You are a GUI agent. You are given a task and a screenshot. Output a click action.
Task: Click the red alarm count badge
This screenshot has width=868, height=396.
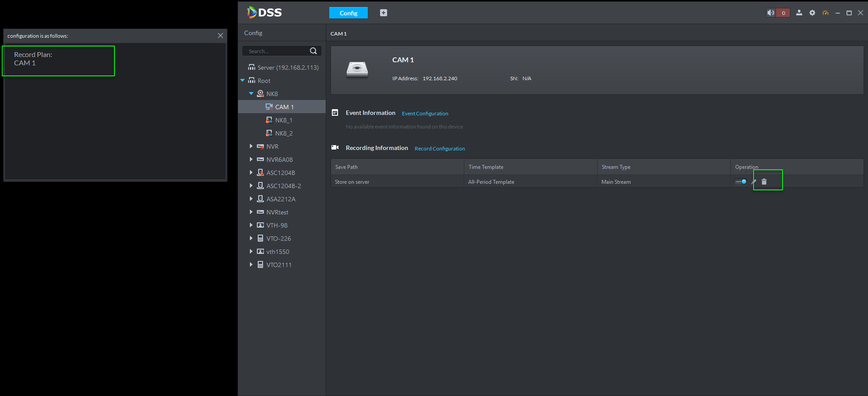(783, 13)
